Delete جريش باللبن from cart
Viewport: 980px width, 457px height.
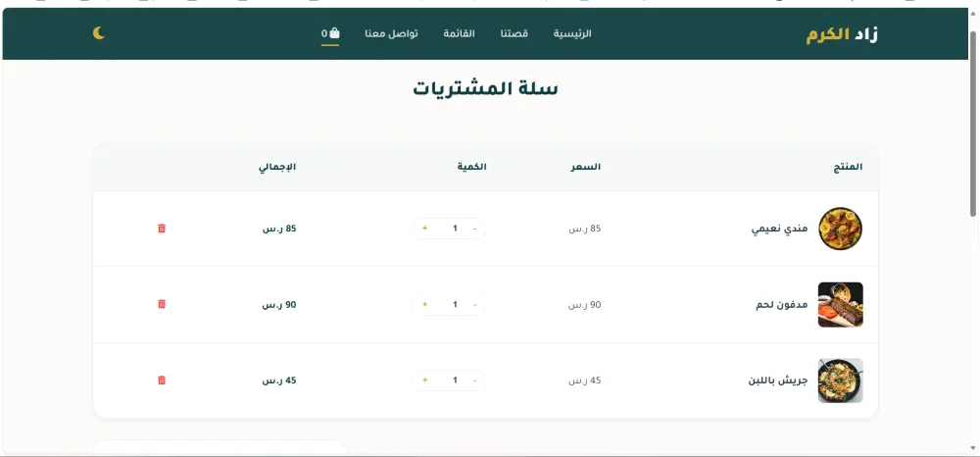click(162, 380)
